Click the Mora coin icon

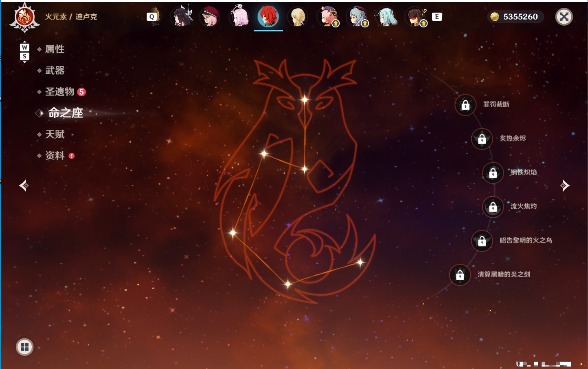pos(494,17)
